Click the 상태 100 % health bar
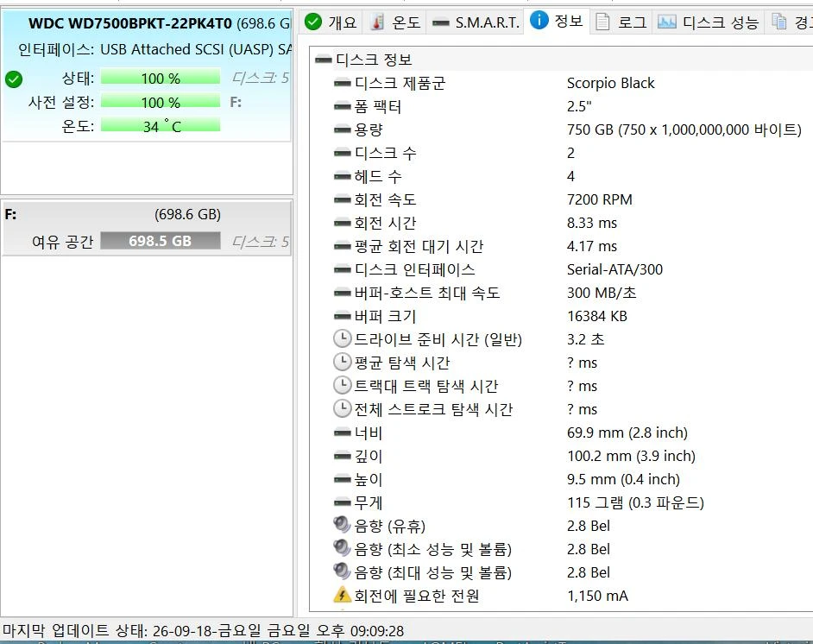 pos(161,78)
